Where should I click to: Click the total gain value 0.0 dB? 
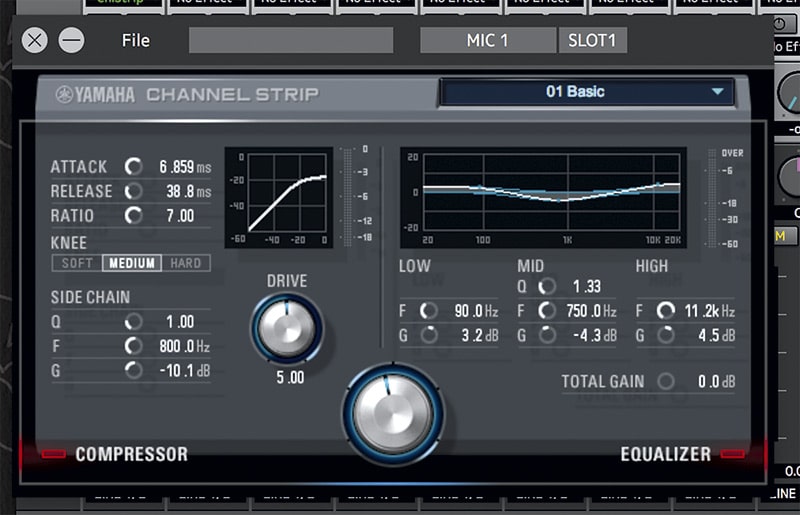[716, 381]
